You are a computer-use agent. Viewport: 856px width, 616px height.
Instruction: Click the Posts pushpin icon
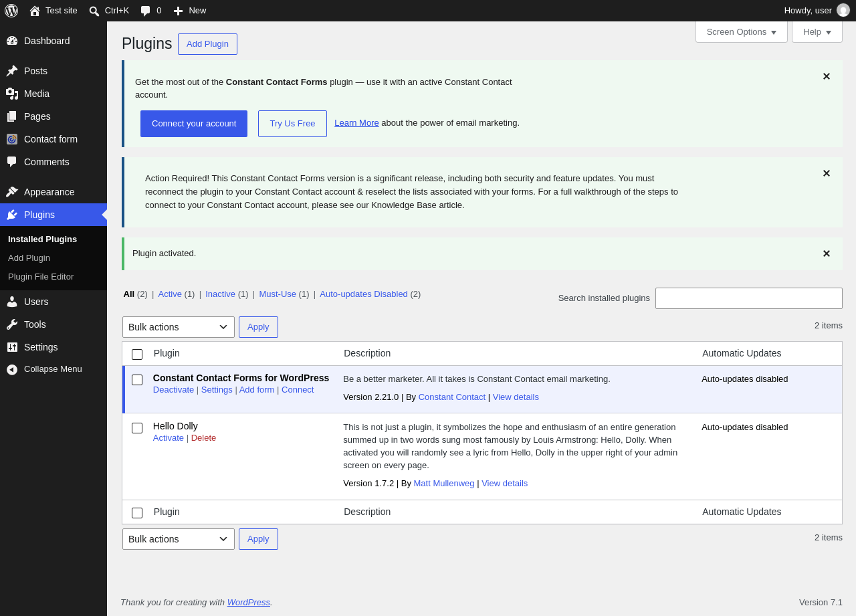[12, 71]
